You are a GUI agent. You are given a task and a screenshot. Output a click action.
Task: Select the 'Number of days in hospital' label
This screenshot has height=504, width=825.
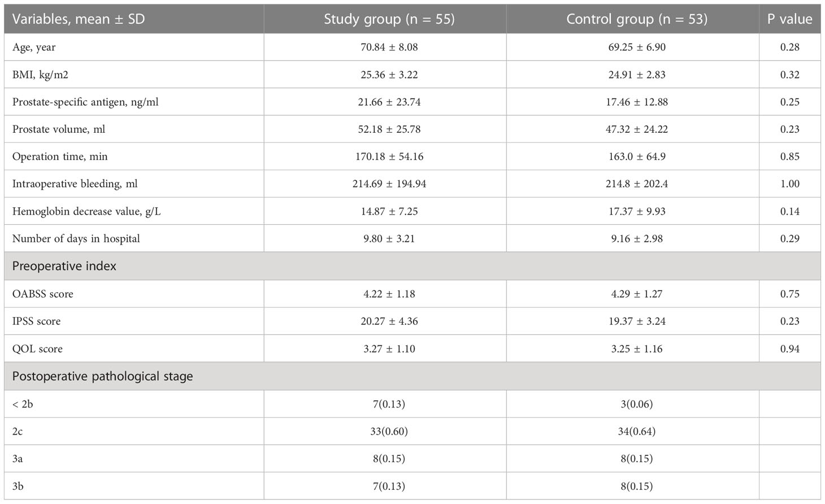[x=76, y=238]
